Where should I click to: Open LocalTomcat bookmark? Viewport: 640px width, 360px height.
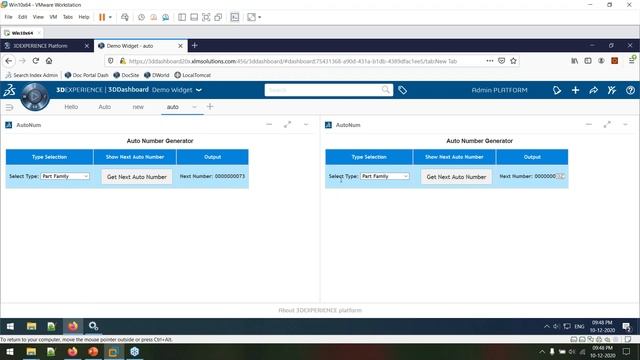193,75
